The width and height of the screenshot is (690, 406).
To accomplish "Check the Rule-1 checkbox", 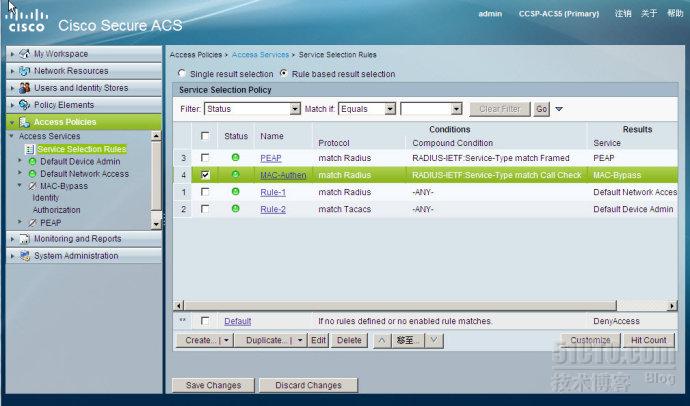I will [x=205, y=192].
